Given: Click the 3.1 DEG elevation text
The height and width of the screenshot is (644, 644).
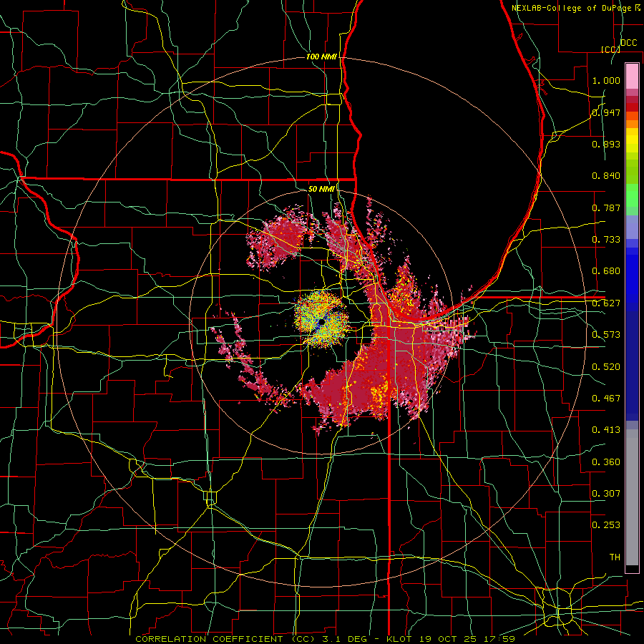Looking at the screenshot, I should click(x=344, y=639).
